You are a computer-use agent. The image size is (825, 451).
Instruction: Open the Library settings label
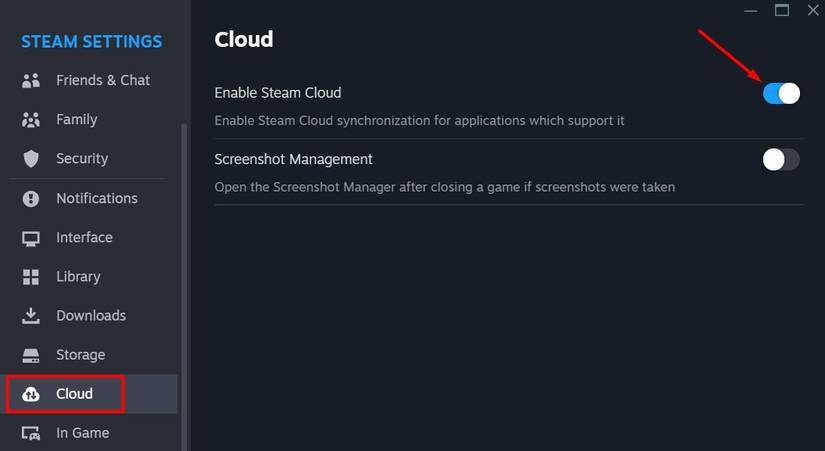78,277
